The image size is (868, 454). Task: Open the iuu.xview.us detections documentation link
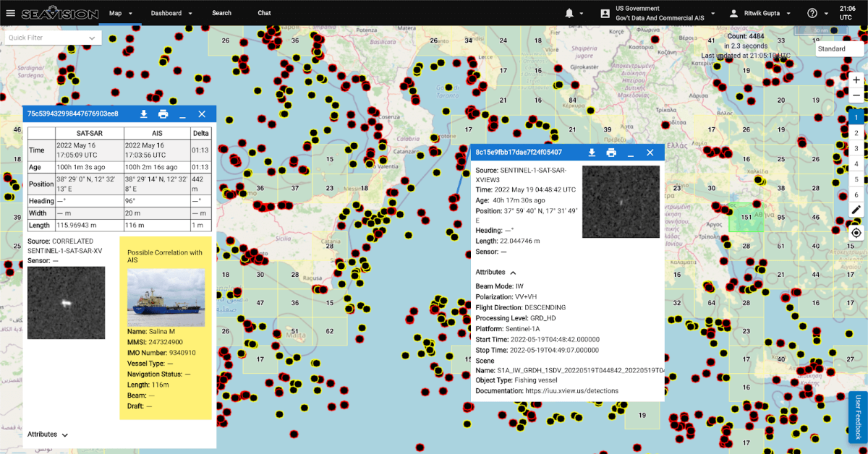[572, 390]
